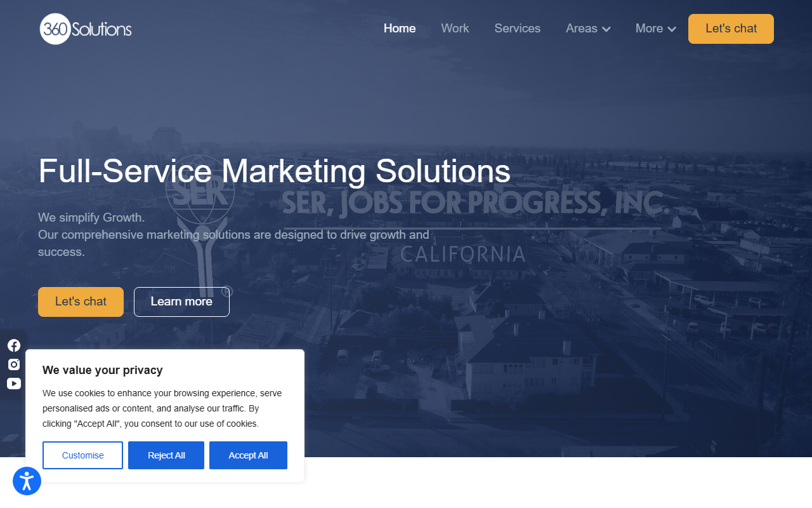812x508 pixels.
Task: Open the Work nav item
Action: click(x=455, y=29)
